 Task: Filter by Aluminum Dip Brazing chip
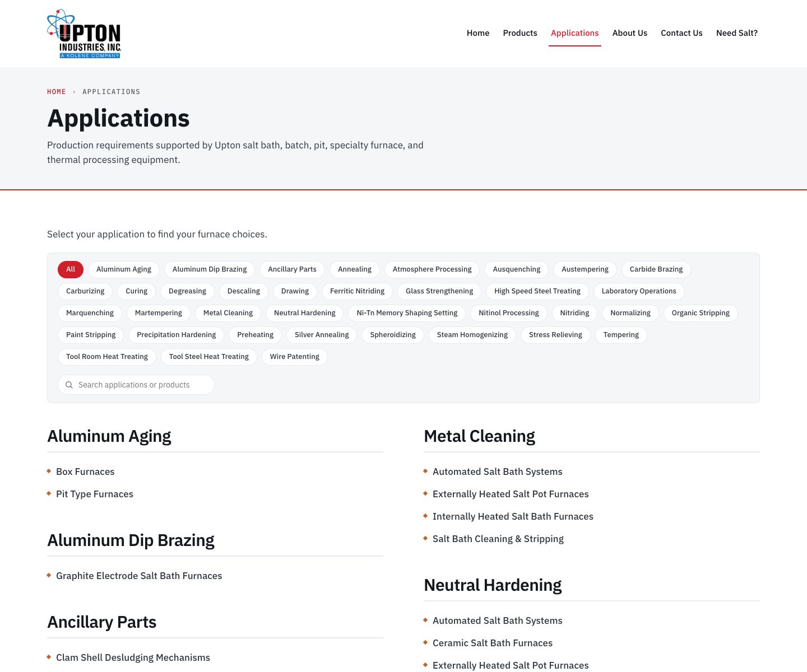pyautogui.click(x=210, y=269)
